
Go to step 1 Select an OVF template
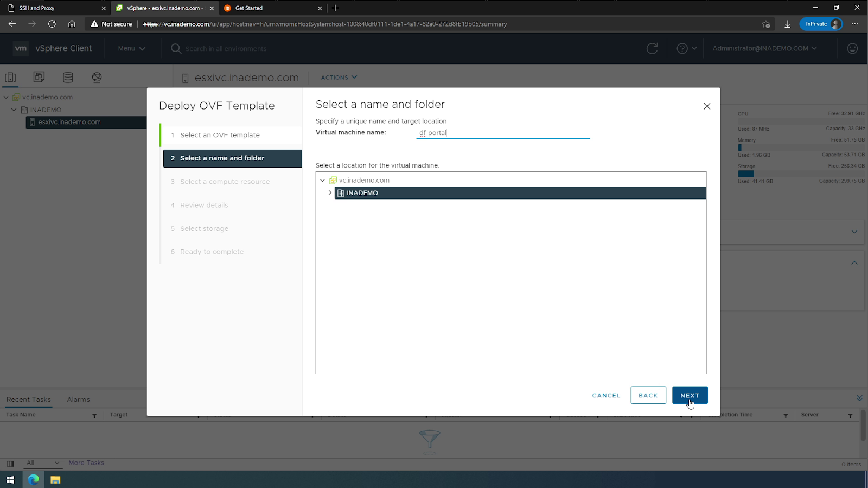pos(231,135)
